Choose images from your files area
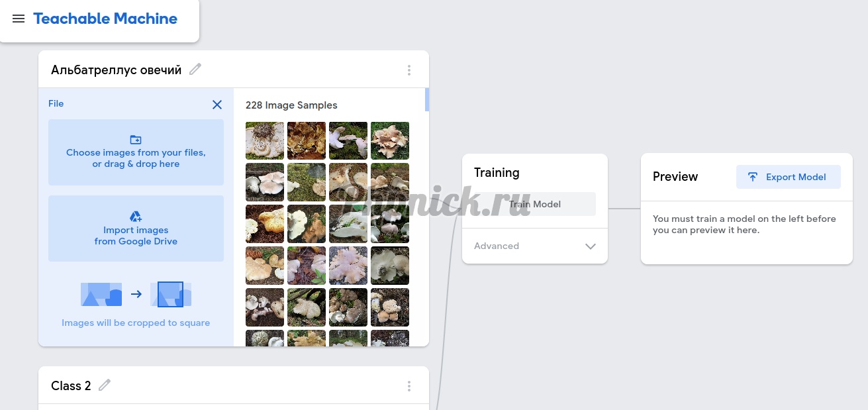868x410 pixels. (x=136, y=152)
